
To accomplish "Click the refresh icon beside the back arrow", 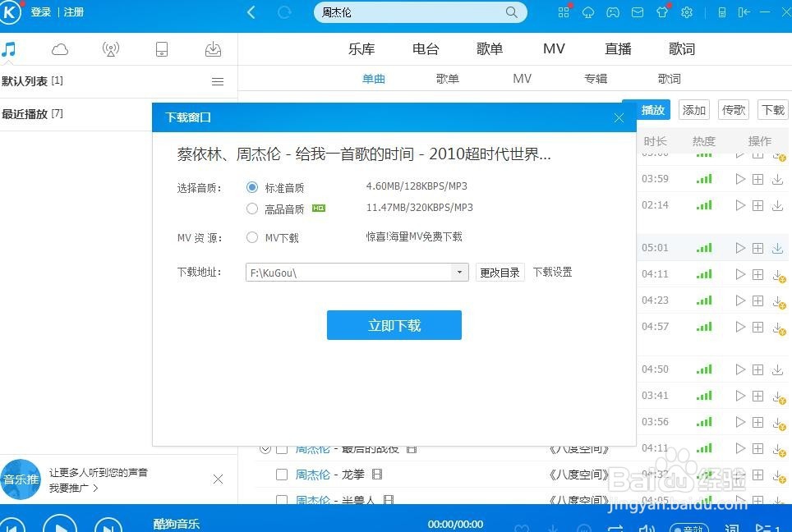I will [284, 12].
